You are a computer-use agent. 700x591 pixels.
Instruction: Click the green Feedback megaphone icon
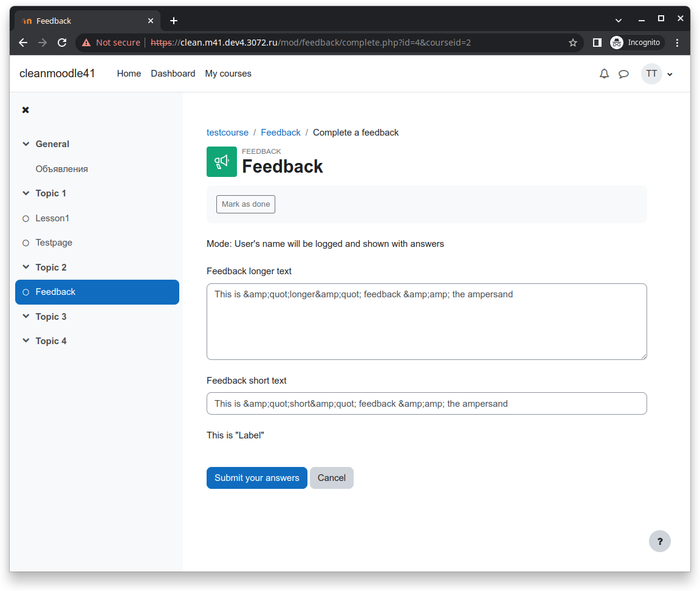pos(221,162)
